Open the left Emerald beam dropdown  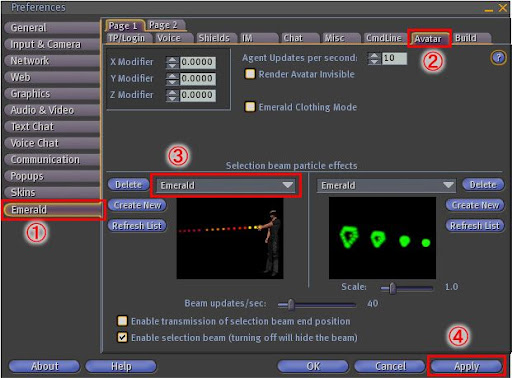click(x=226, y=185)
